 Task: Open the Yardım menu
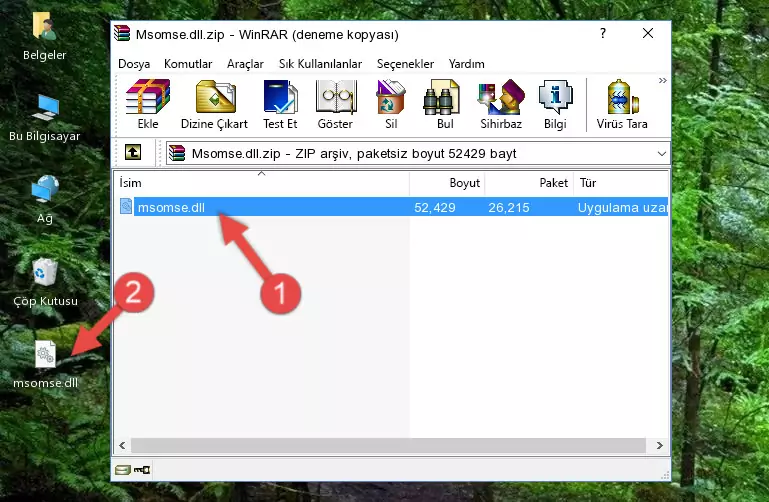[466, 64]
